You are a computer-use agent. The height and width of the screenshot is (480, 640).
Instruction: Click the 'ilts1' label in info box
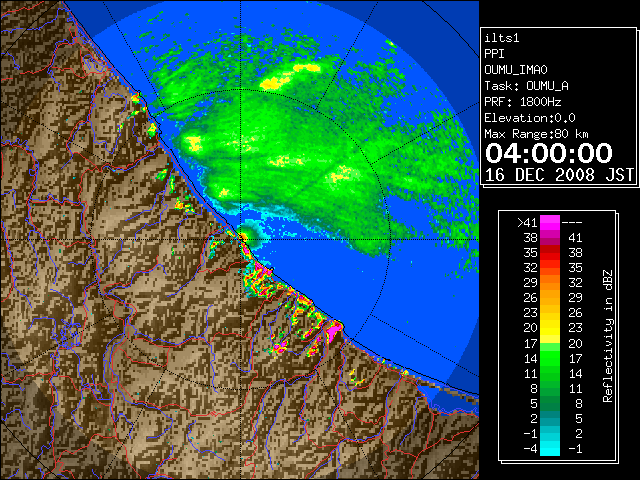[x=502, y=38]
